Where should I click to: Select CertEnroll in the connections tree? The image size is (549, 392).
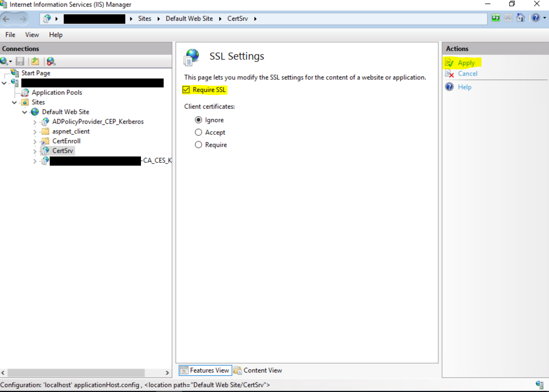tap(66, 141)
